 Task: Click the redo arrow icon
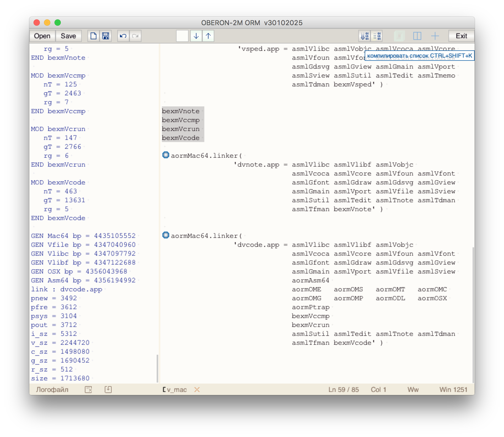point(135,36)
